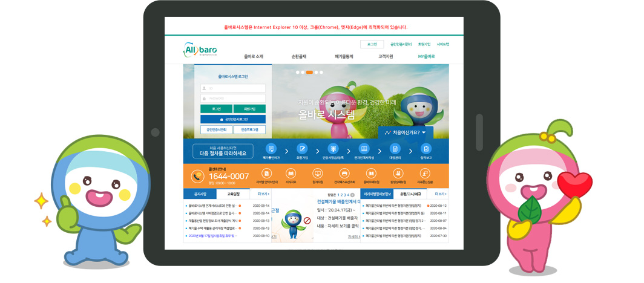
Task: Open the 올바로매뉴얼 icon
Action: (371, 173)
